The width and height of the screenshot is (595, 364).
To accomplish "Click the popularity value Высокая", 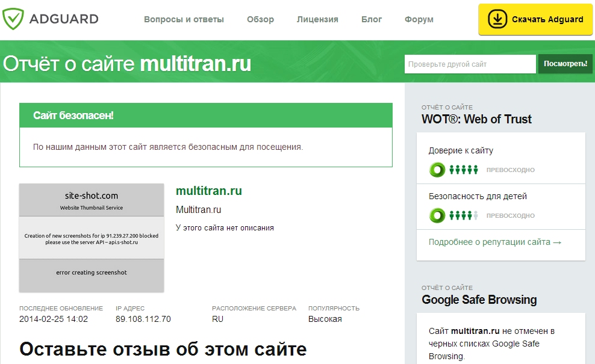I will pyautogui.click(x=325, y=319).
